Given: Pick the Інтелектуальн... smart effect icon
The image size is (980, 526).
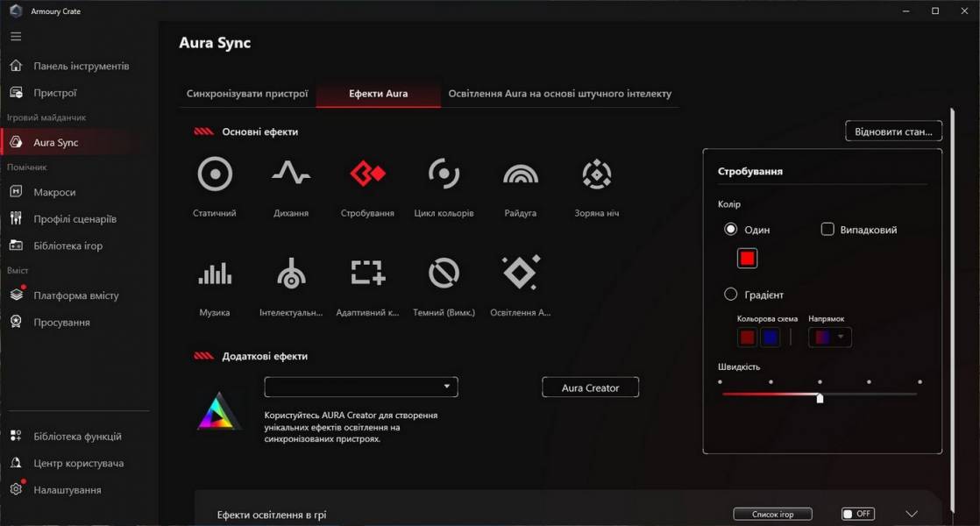Looking at the screenshot, I should coord(291,273).
